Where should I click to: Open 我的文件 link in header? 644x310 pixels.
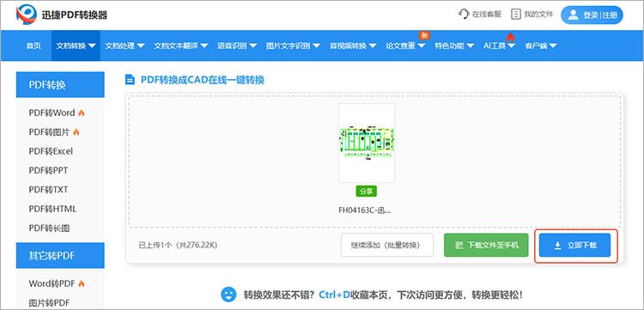tap(532, 15)
